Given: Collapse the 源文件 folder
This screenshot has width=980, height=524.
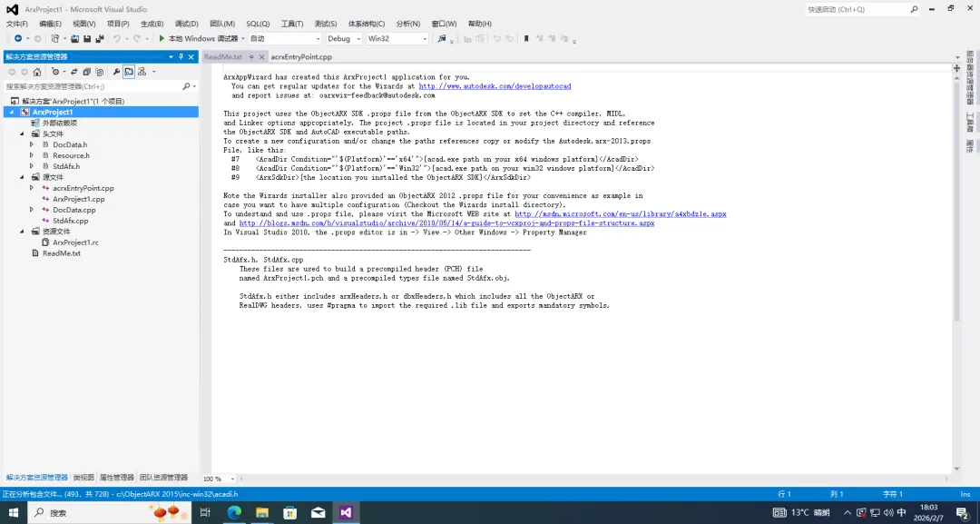Looking at the screenshot, I should (22, 177).
